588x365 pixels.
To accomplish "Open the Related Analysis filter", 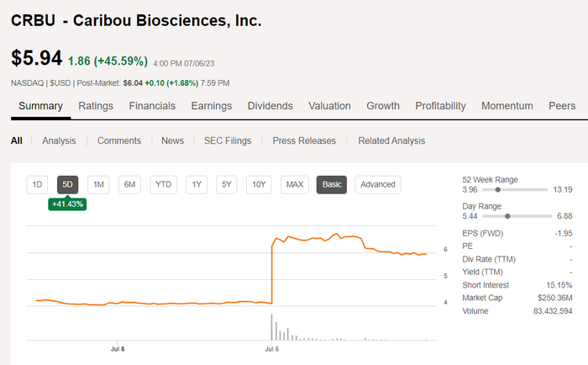I will pos(391,140).
